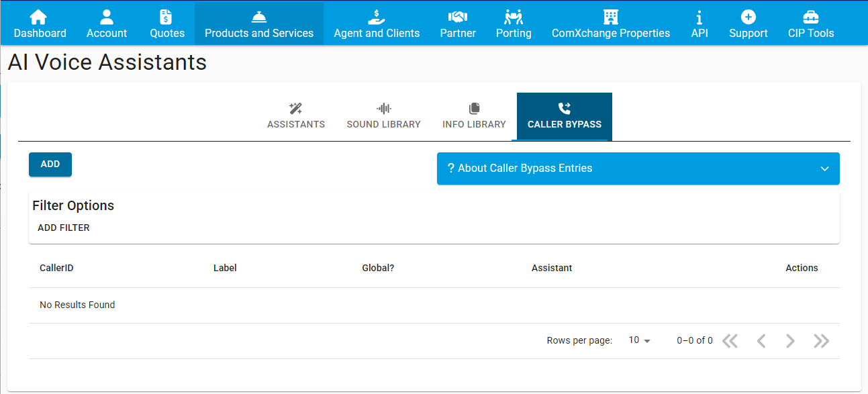Open Quotes invoice icon
The width and height of the screenshot is (868, 394).
pos(166,17)
